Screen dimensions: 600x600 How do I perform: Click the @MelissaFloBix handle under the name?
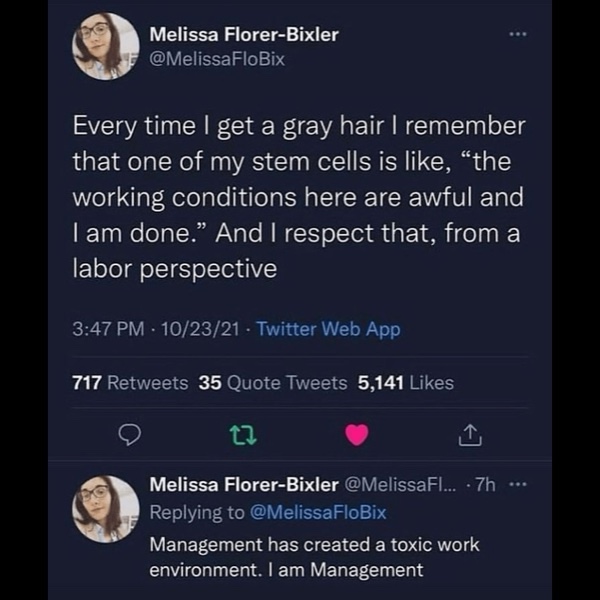click(x=217, y=59)
